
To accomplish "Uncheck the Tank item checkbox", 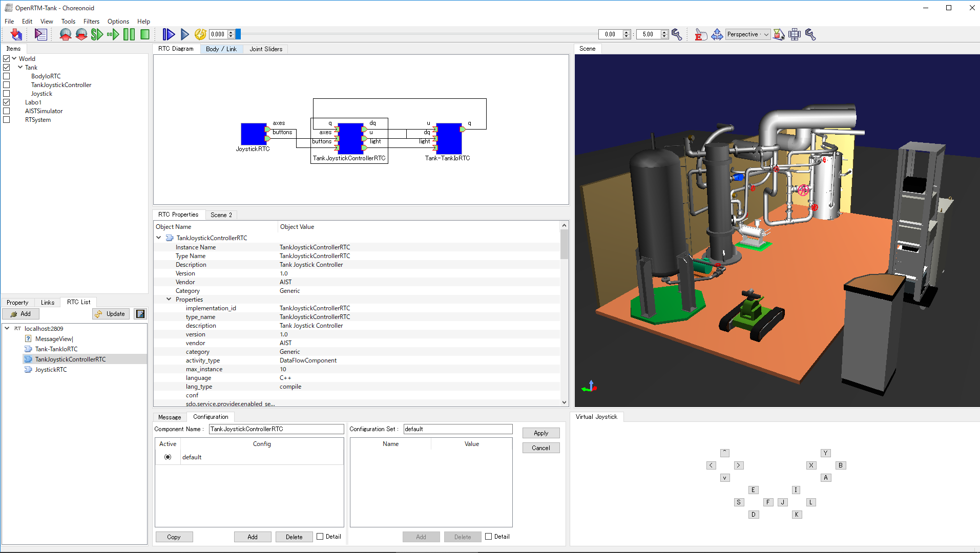I will (x=7, y=67).
